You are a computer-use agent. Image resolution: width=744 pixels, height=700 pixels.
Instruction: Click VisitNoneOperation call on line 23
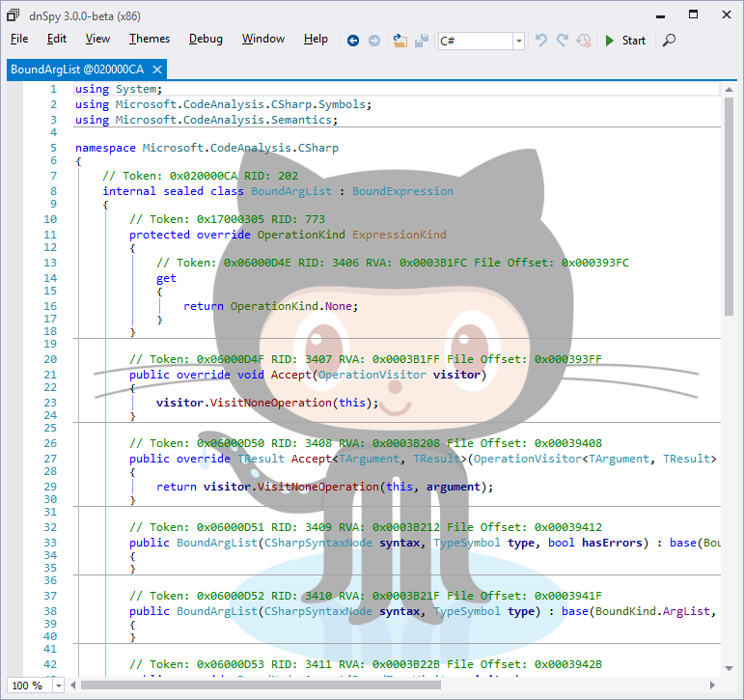coord(271,403)
